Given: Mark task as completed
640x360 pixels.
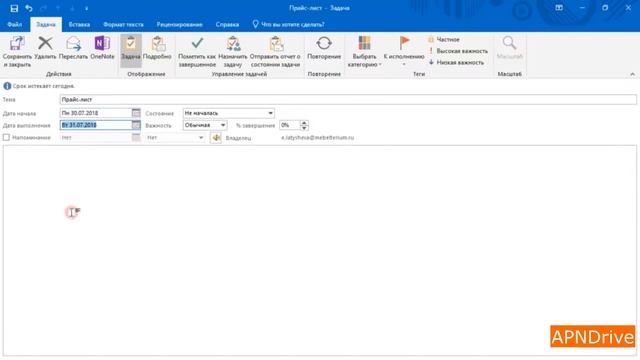Looking at the screenshot, I should click(x=197, y=51).
